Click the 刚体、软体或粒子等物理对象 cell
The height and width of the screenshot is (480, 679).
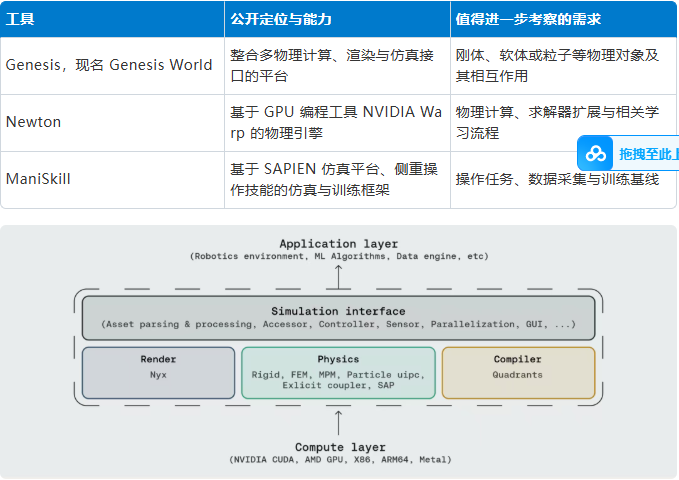(x=563, y=65)
